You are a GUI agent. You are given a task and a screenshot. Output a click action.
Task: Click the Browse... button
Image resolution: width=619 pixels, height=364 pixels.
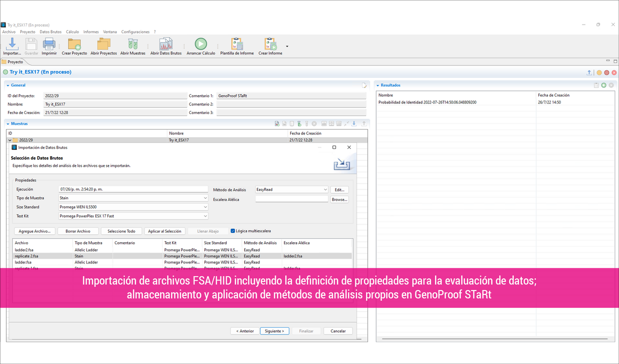point(339,199)
